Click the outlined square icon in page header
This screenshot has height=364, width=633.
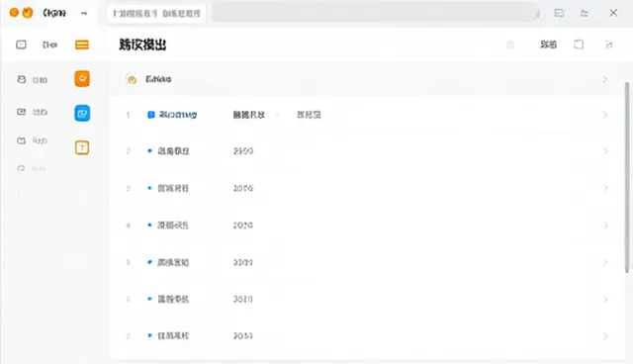pos(579,45)
